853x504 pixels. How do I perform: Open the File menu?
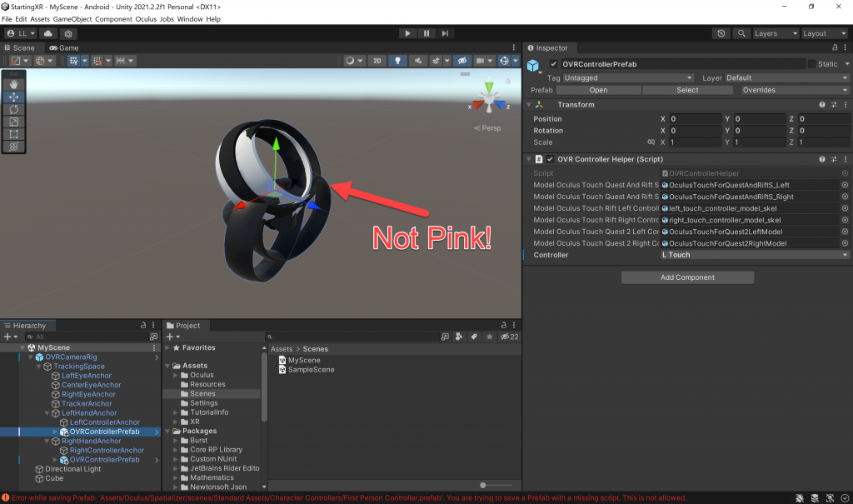(7, 19)
